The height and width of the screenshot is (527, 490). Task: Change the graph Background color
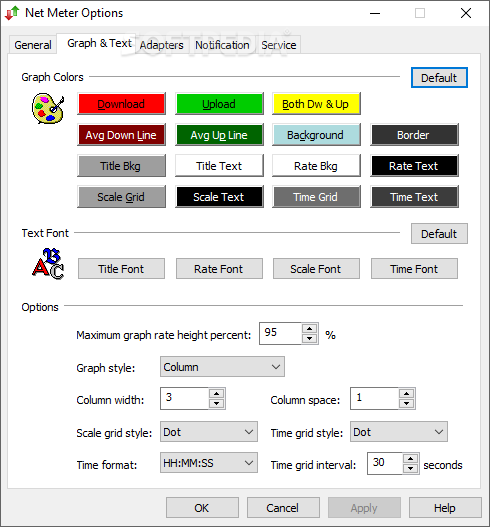[x=316, y=135]
